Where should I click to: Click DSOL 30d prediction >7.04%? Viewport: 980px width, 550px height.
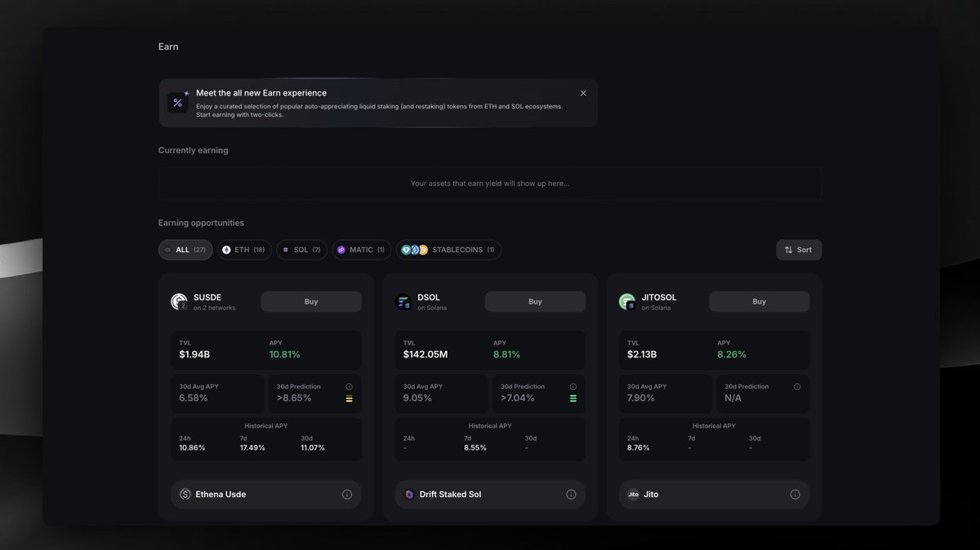pyautogui.click(x=518, y=398)
